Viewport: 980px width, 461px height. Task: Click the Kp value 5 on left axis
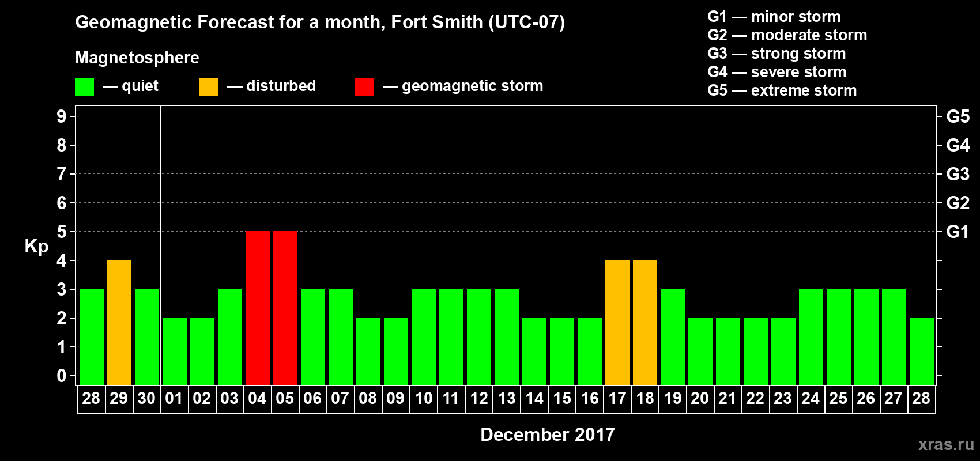(x=62, y=232)
